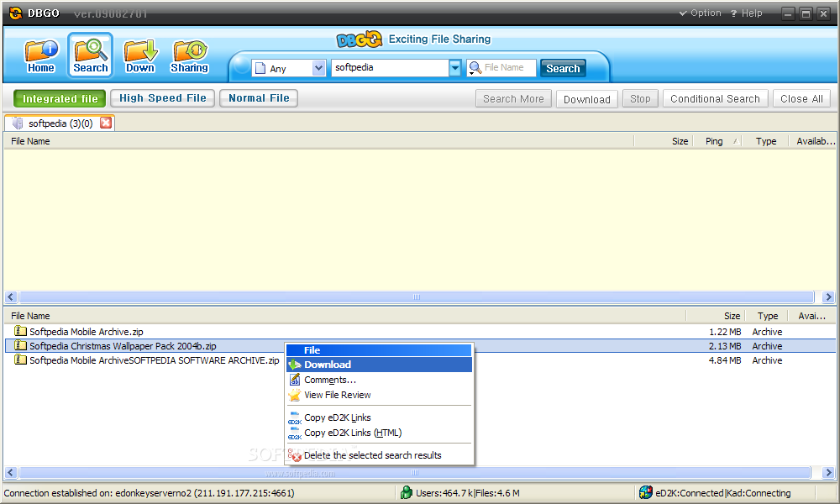Click the users icon in status bar

click(407, 492)
